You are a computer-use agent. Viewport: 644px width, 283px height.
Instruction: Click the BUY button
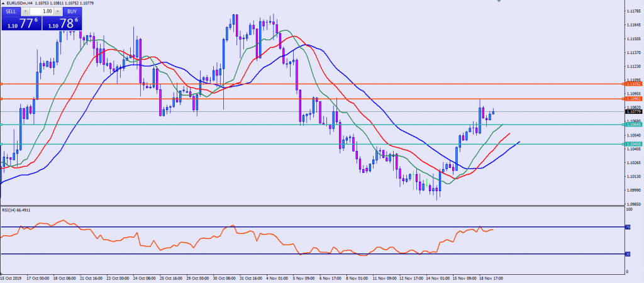point(72,11)
